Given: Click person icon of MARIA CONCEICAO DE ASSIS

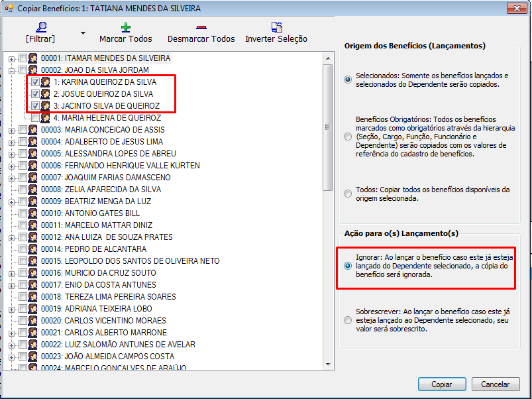Looking at the screenshot, I should point(32,130).
